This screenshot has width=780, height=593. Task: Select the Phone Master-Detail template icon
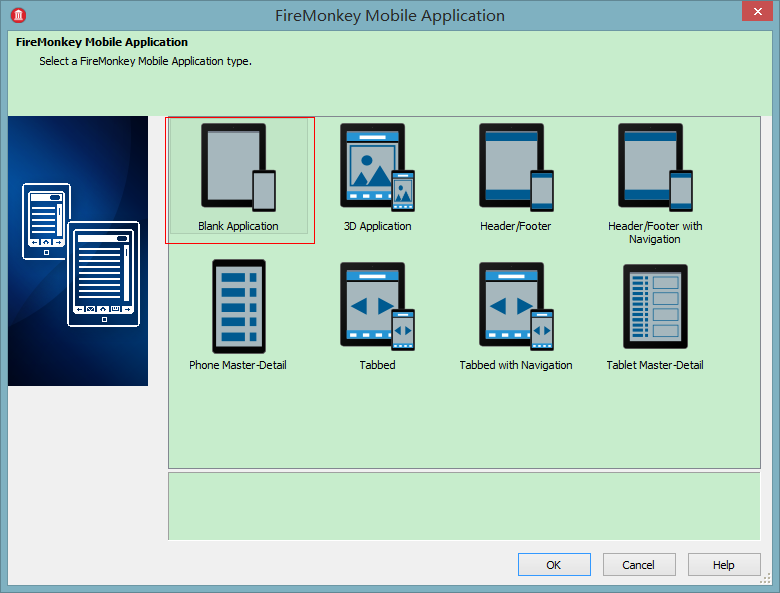(x=239, y=306)
